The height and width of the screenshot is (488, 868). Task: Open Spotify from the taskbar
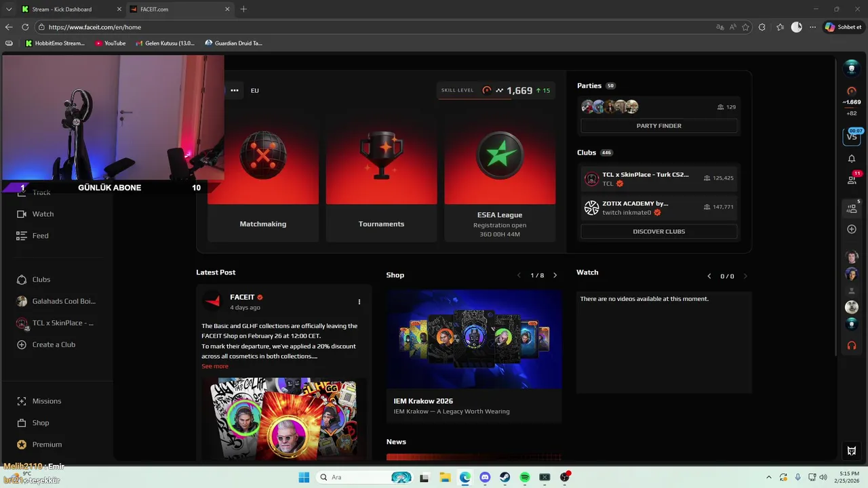(x=525, y=477)
